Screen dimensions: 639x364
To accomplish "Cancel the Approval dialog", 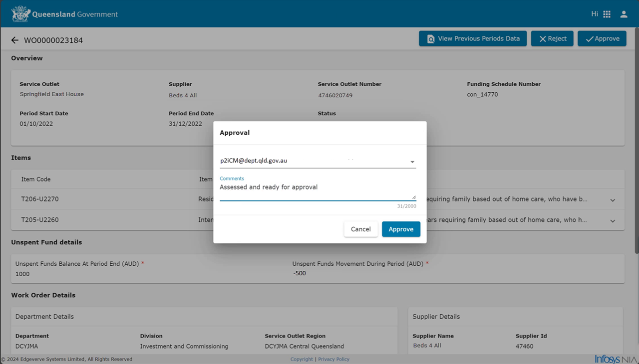I will (361, 229).
